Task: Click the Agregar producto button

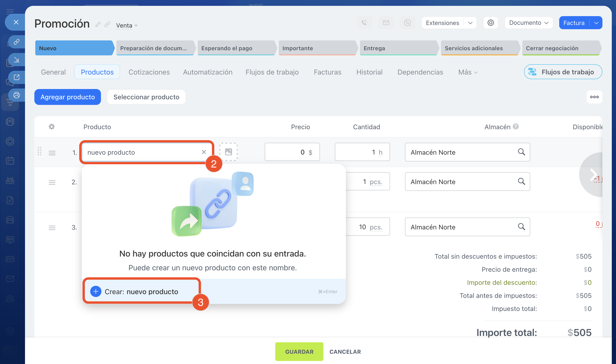Action: [68, 97]
